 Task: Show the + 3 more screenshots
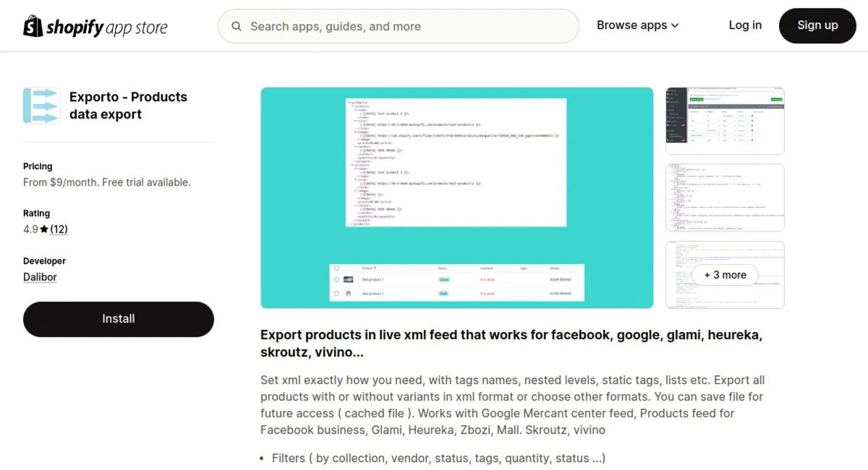point(725,275)
